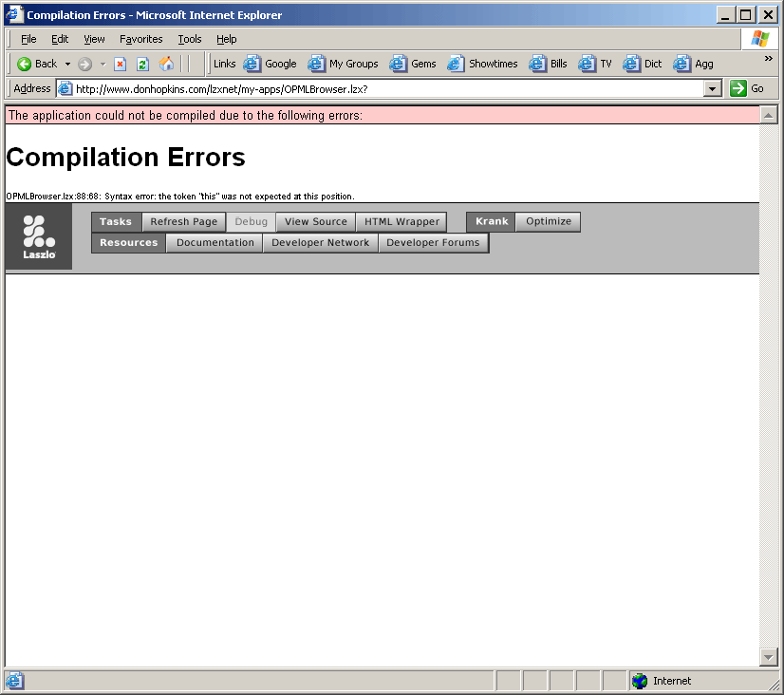Click the Back arrow icon
The image size is (784, 695).
pyautogui.click(x=25, y=64)
